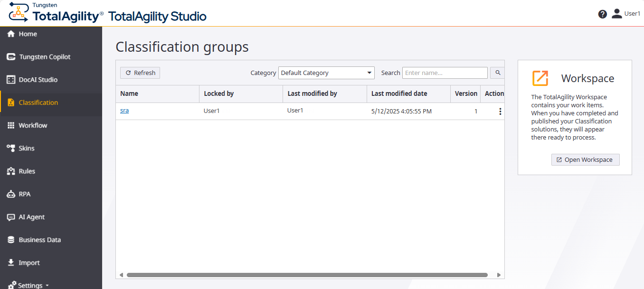Open the Business Data section

[39, 240]
